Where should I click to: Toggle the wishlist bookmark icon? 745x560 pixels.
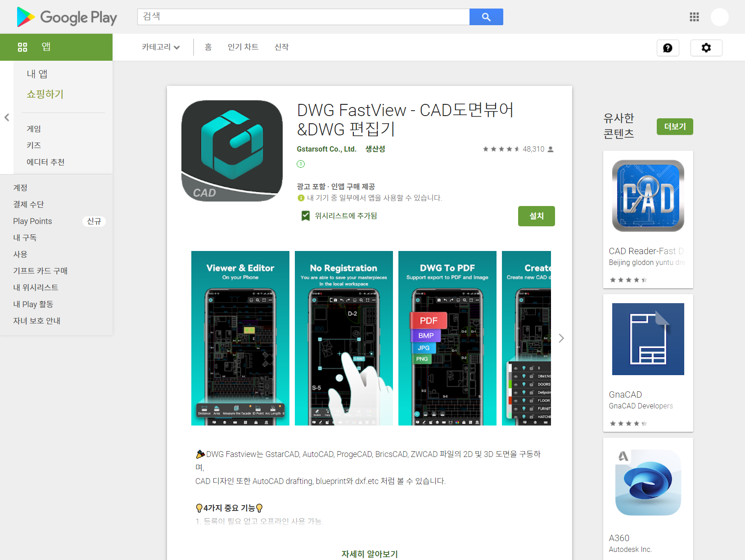tap(306, 216)
